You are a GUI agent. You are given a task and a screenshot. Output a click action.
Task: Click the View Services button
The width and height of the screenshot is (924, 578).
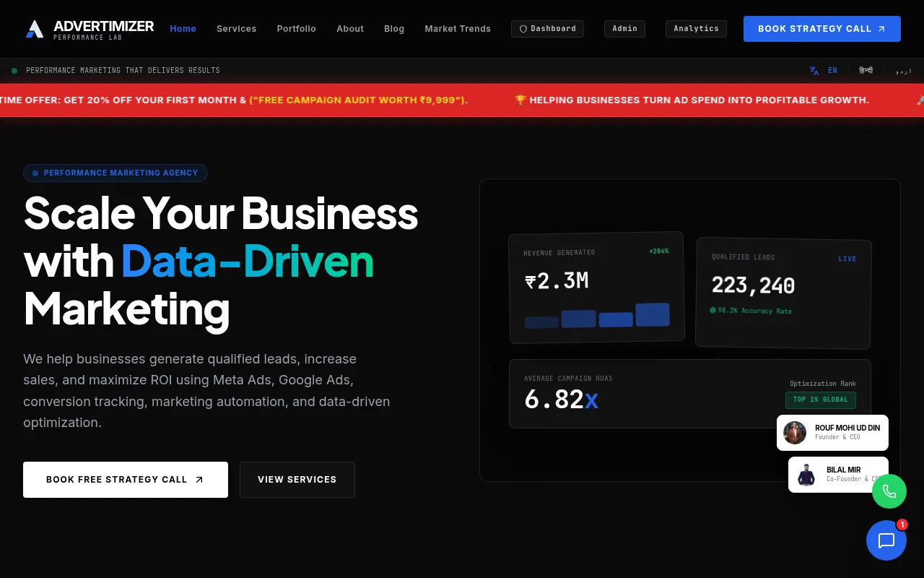pyautogui.click(x=297, y=480)
